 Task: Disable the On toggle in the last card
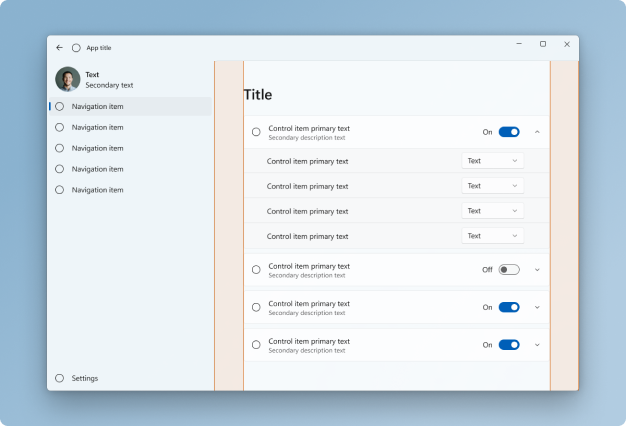(509, 345)
